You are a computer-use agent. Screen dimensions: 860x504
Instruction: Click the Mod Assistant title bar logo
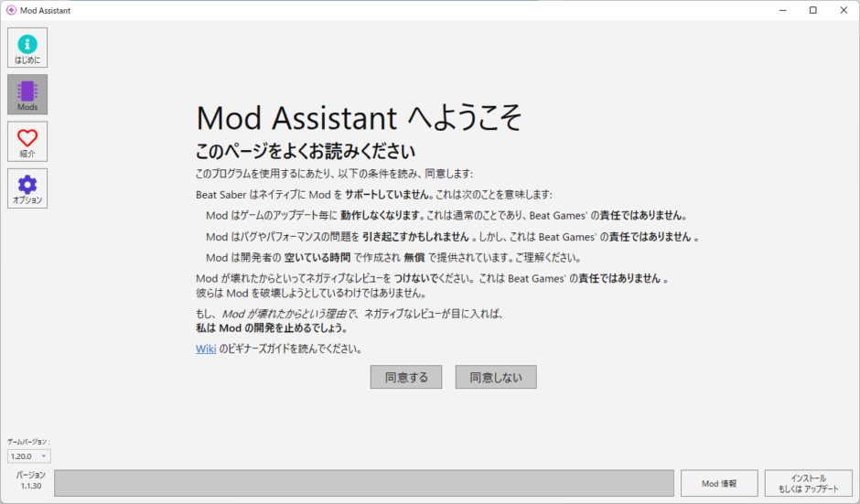tap(11, 10)
